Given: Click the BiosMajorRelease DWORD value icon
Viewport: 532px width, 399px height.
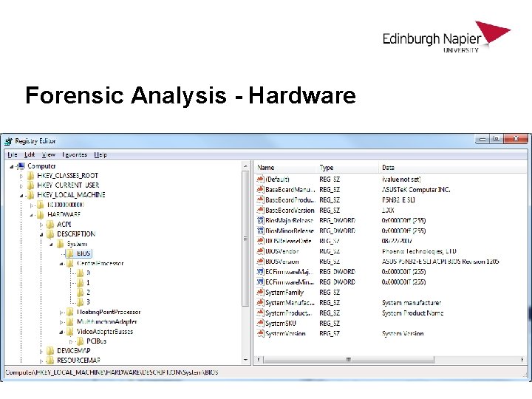Looking at the screenshot, I should pyautogui.click(x=260, y=220).
